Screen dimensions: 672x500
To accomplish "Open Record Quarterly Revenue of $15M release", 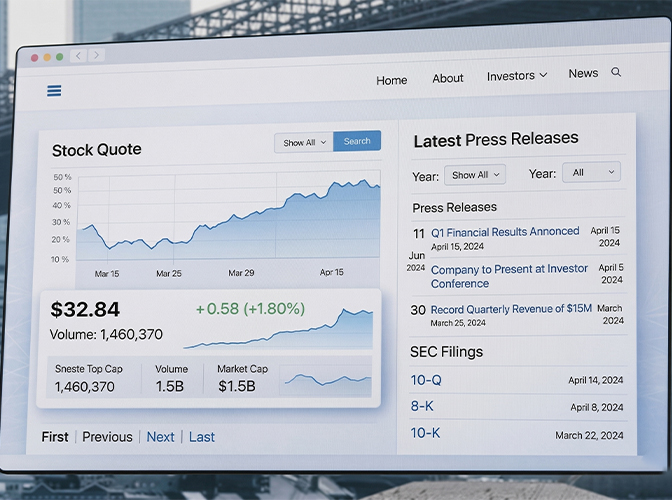I will tap(511, 309).
